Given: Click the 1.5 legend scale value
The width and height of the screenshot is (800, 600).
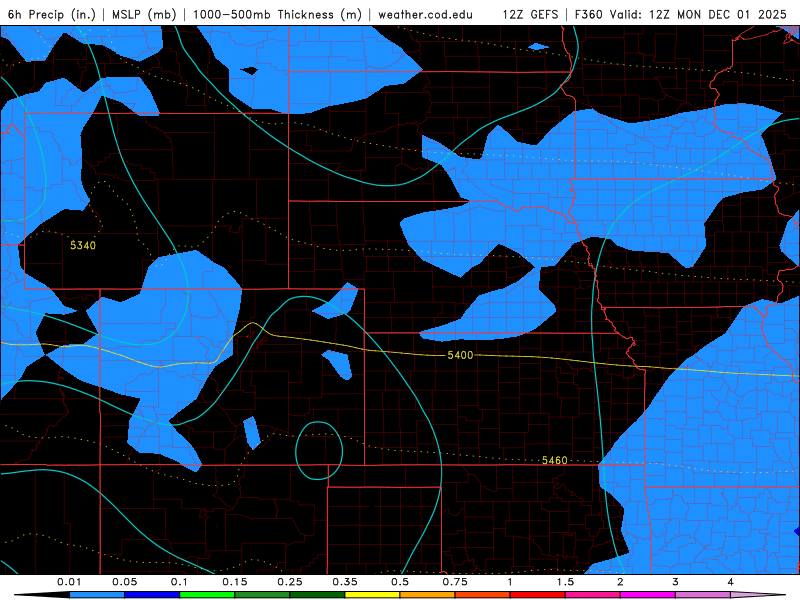Looking at the screenshot, I should pyautogui.click(x=565, y=582).
